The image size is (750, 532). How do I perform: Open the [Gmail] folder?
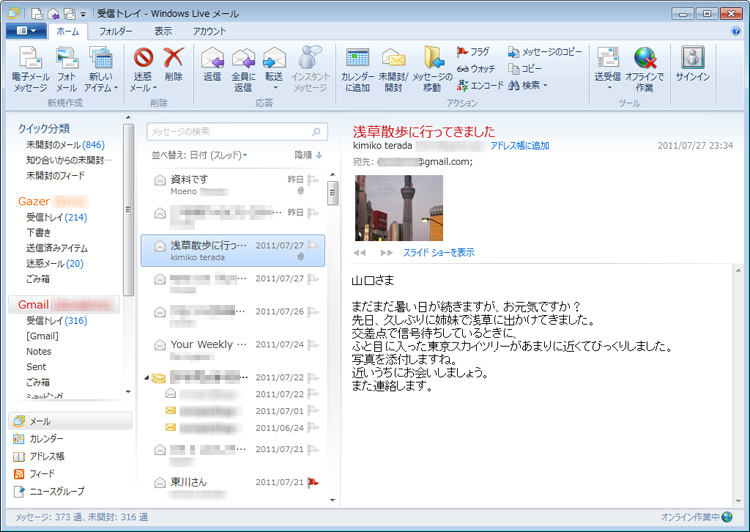click(42, 336)
